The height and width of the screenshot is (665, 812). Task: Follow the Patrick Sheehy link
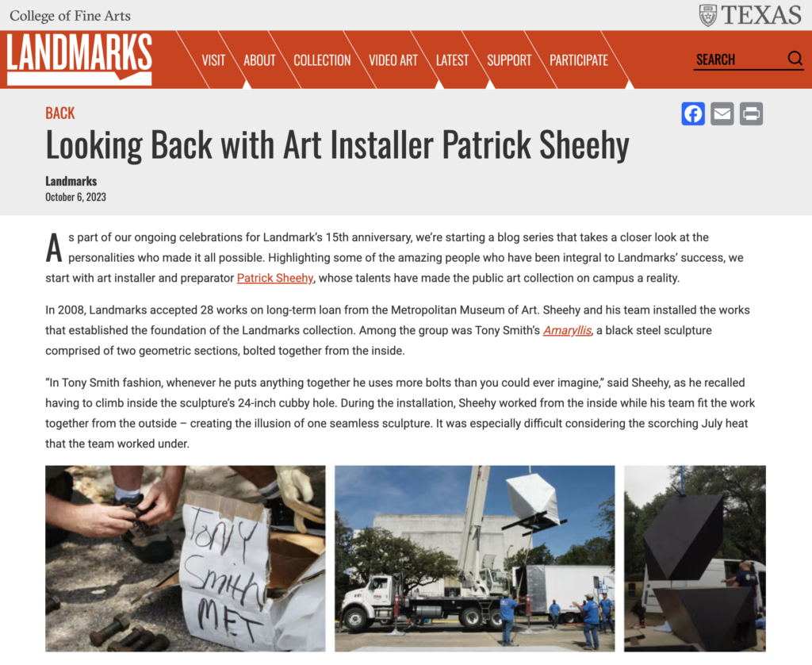tap(275, 278)
